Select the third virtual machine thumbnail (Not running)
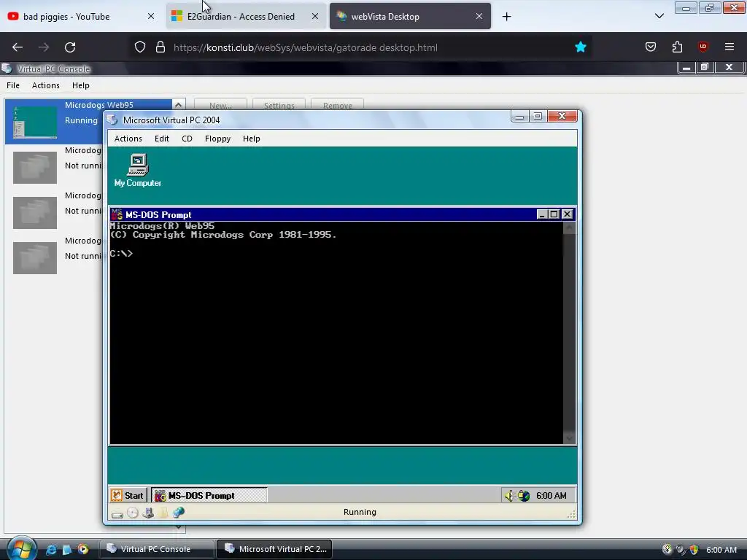 [35, 213]
